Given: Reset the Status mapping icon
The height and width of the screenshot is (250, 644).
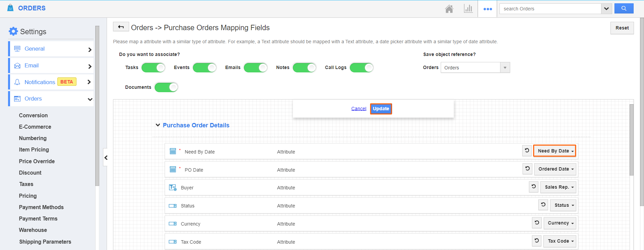Looking at the screenshot, I should point(543,205).
